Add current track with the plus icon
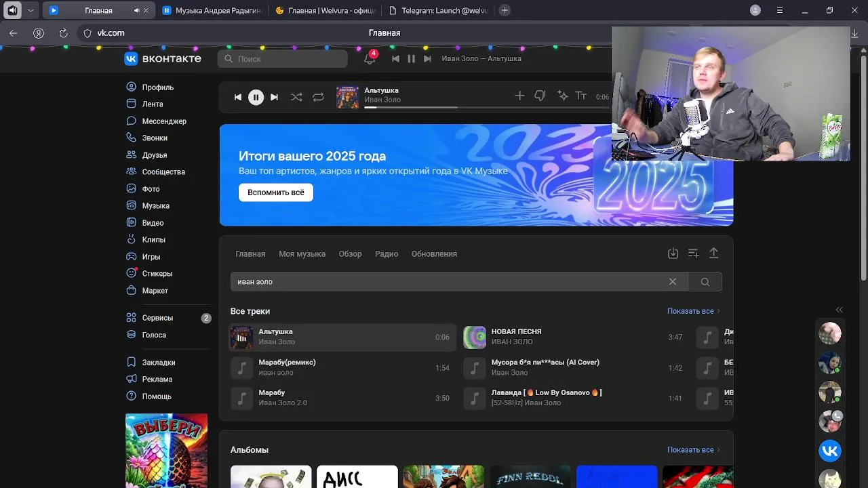Screen dimensions: 868x488 click(x=519, y=96)
